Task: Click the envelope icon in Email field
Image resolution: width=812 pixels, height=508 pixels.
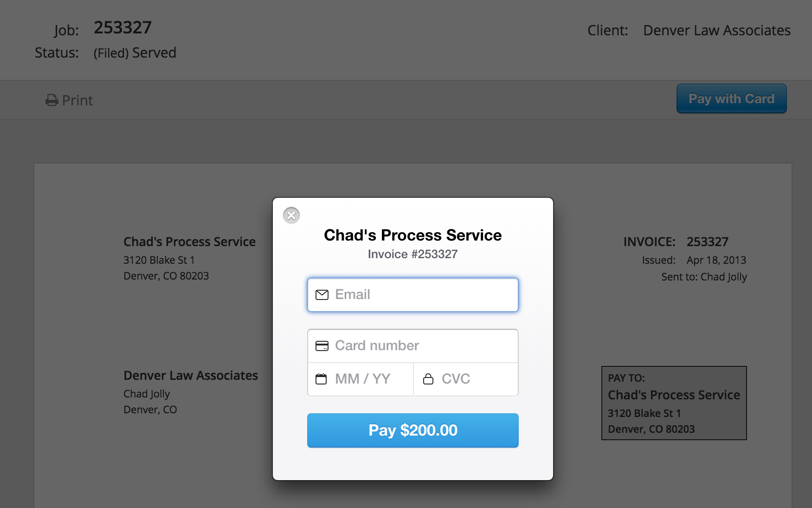Action: coord(322,294)
